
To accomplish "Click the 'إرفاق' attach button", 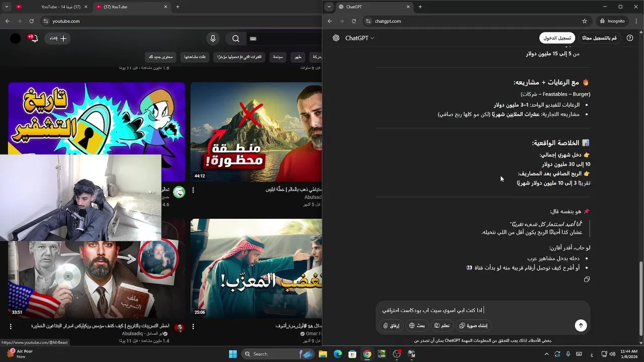I will (x=391, y=325).
